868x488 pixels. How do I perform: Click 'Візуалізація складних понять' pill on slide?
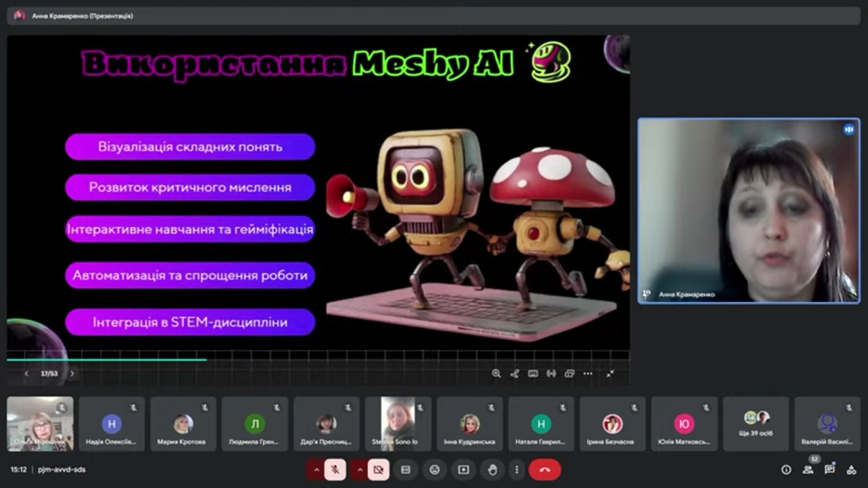click(190, 147)
